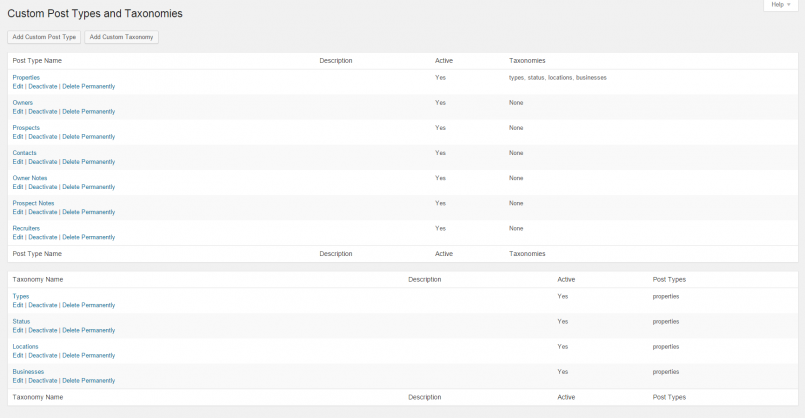Screen dimensions: 805x418
Task: Deactivate the Status taxonomy
Action: coord(43,330)
